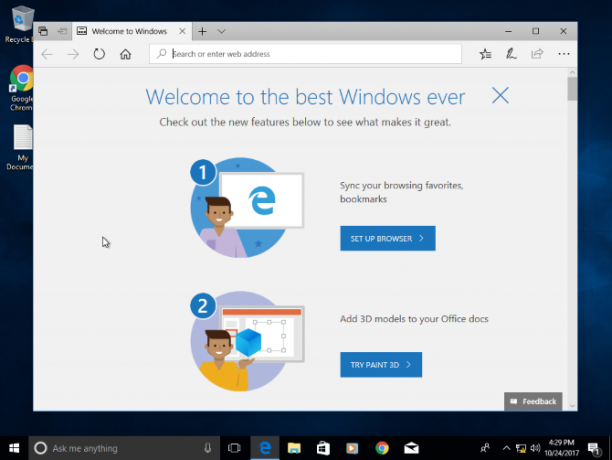Viewport: 612px width, 460px height.
Task: Show hidden system tray icons
Action: 506,448
